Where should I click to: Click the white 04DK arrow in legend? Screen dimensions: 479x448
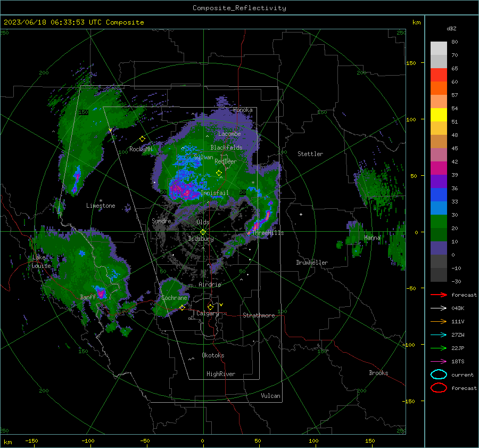[439, 308]
